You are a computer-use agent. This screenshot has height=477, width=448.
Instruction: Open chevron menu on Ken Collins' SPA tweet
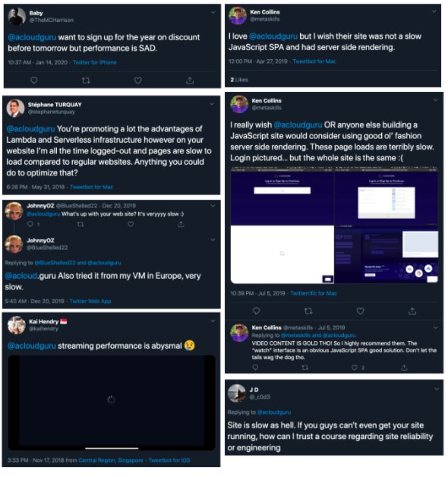point(434,11)
